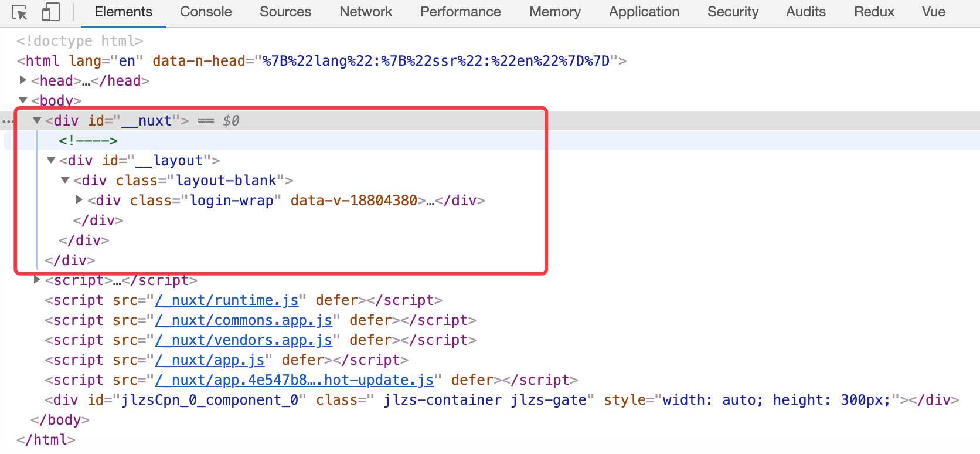The width and height of the screenshot is (980, 454).
Task: Switch to the Console tab
Action: point(206,12)
